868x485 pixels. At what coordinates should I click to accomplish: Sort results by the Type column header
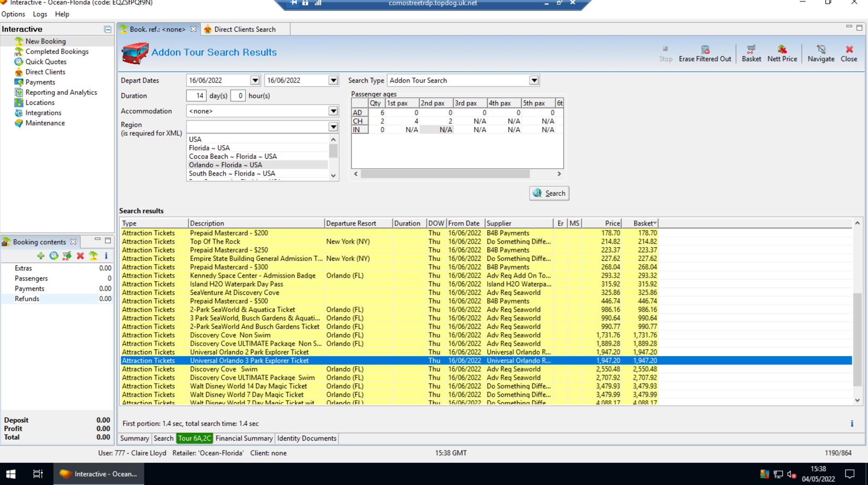[154, 223]
